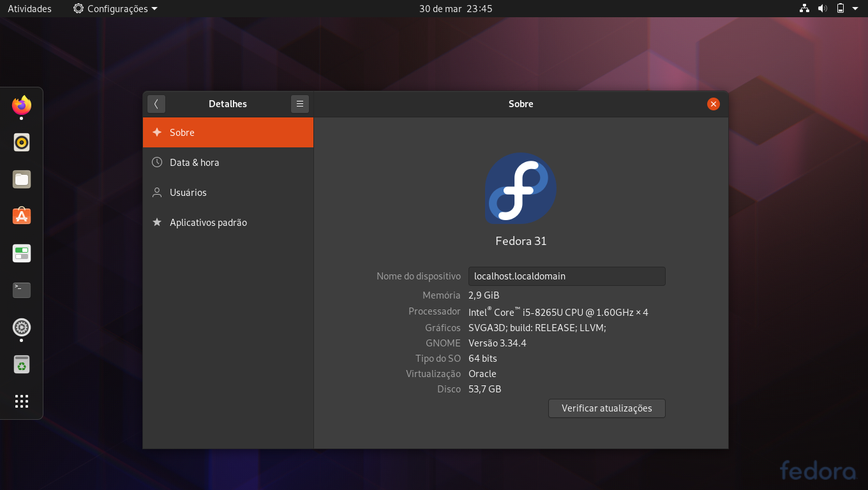Click the Intel Core i5-8265U processor value
The image size is (868, 490).
(558, 312)
